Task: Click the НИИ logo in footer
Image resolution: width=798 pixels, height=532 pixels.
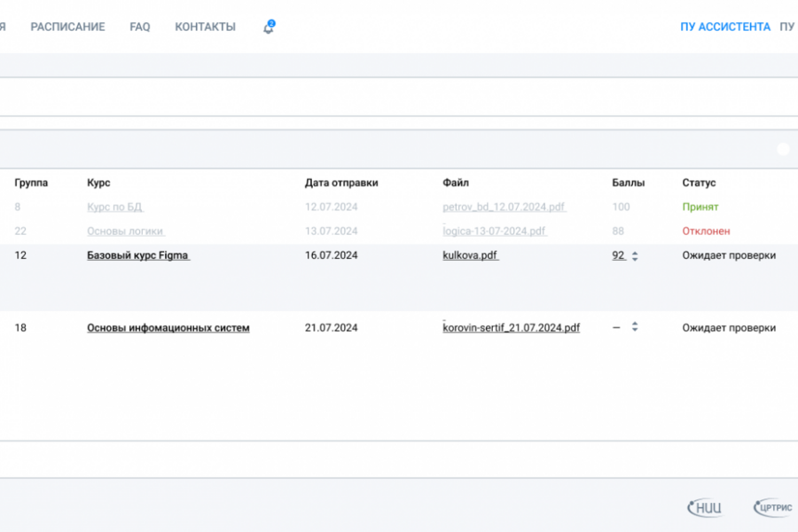Action: pos(705,507)
